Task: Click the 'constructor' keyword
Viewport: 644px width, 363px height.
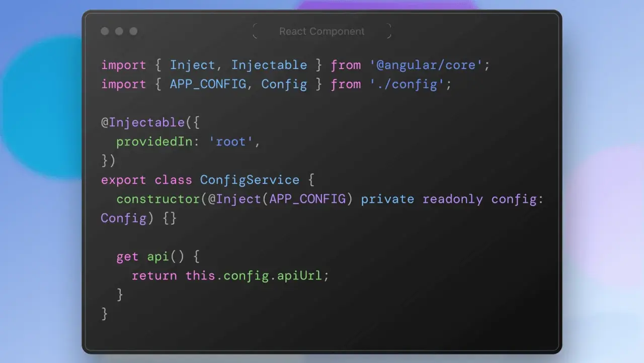Action: click(x=158, y=199)
